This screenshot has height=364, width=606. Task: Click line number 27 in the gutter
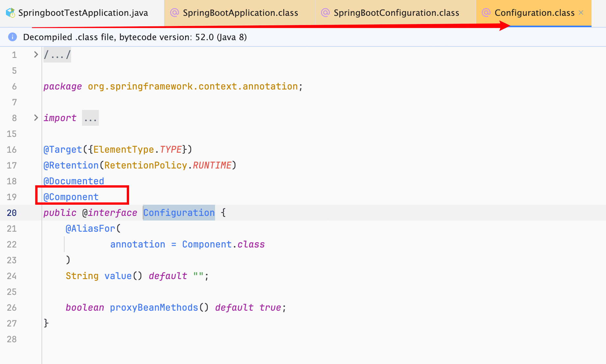pyautogui.click(x=12, y=323)
